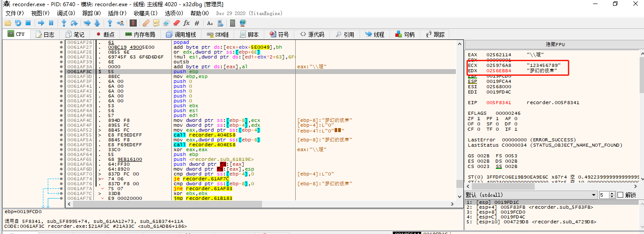Switch to the CPU tab
The width and height of the screenshot is (644, 234).
16,34
